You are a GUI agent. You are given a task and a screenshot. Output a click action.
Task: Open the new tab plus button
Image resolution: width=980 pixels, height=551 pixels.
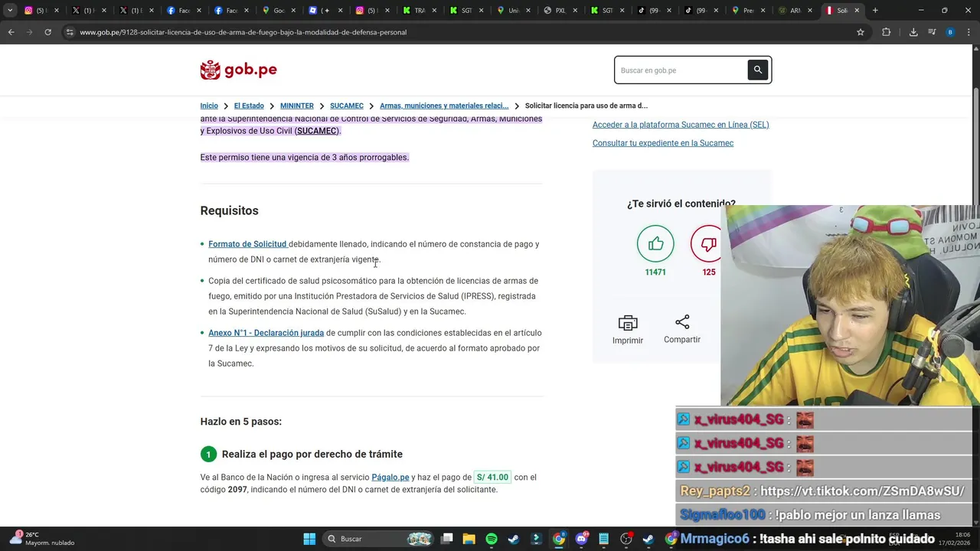point(875,11)
